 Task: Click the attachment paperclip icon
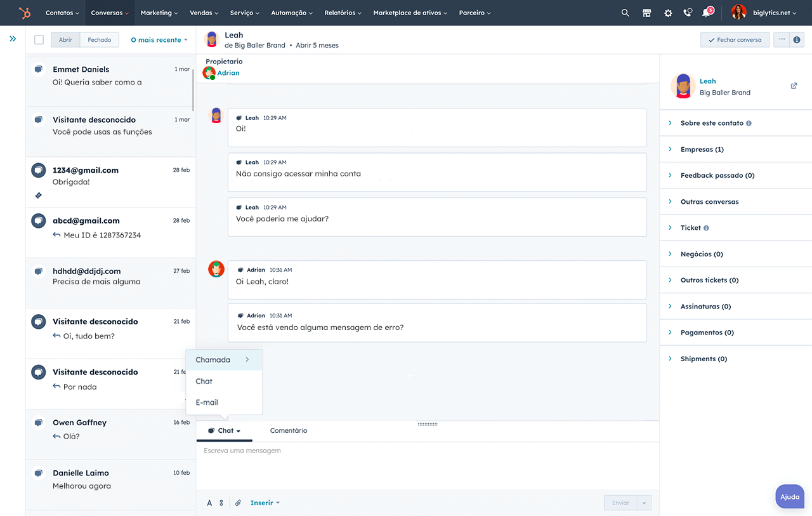(239, 503)
